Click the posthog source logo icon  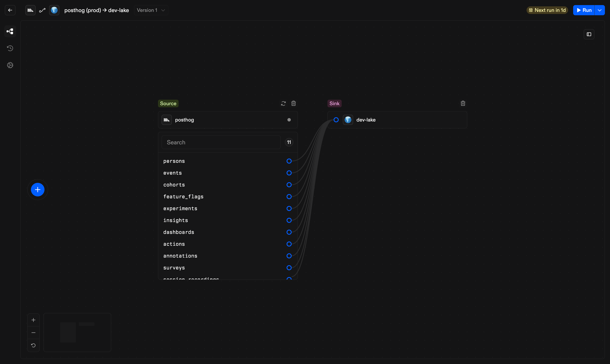click(x=167, y=120)
